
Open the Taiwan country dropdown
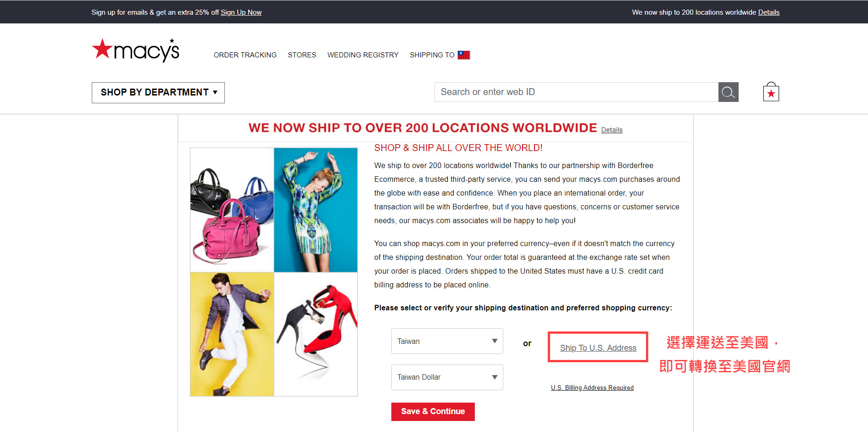(447, 341)
